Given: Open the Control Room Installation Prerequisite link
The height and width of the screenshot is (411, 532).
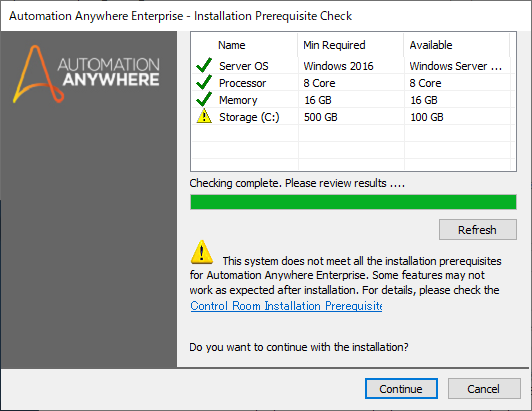Looking at the screenshot, I should click(x=286, y=306).
